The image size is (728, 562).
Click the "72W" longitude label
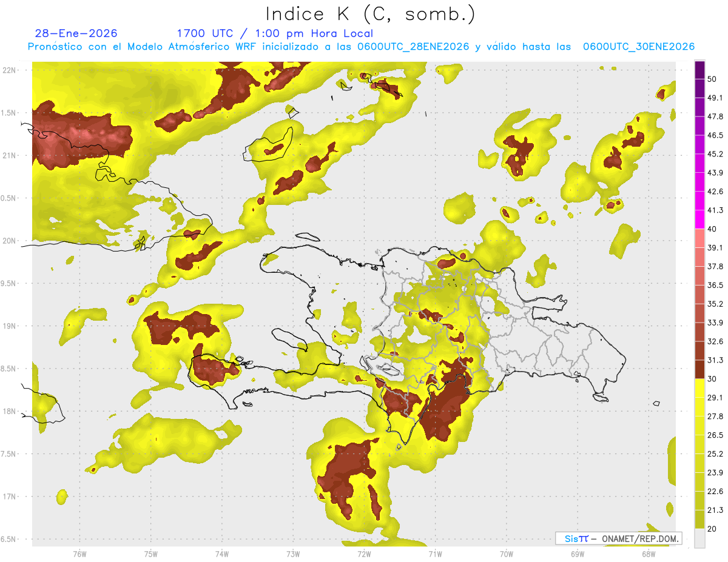point(364,554)
